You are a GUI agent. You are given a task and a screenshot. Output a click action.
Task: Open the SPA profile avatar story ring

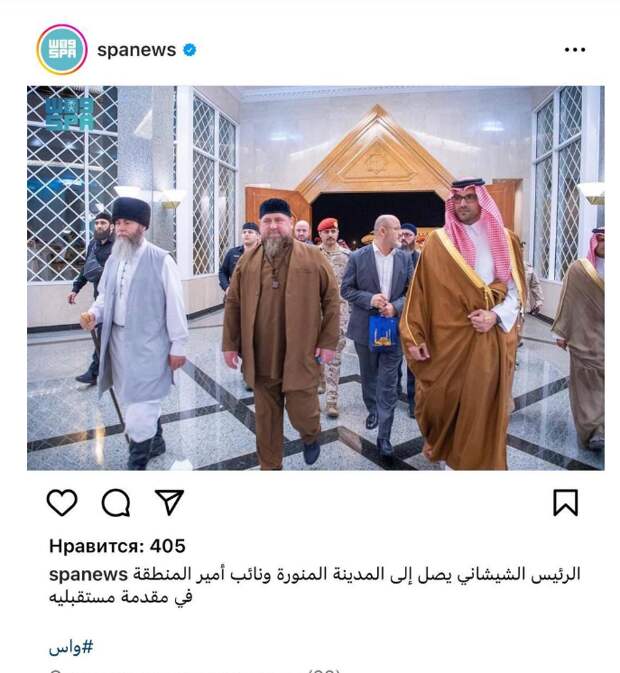[62, 50]
